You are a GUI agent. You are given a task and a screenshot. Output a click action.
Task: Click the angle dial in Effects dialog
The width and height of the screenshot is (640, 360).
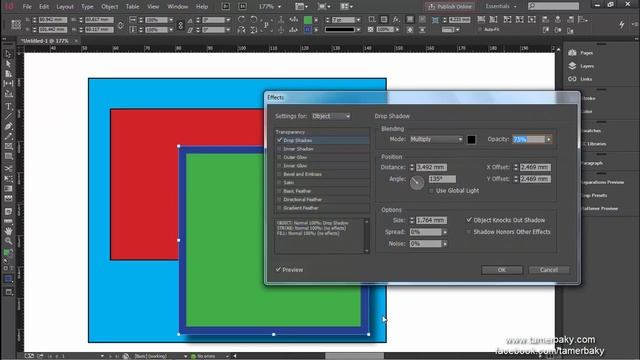[417, 183]
